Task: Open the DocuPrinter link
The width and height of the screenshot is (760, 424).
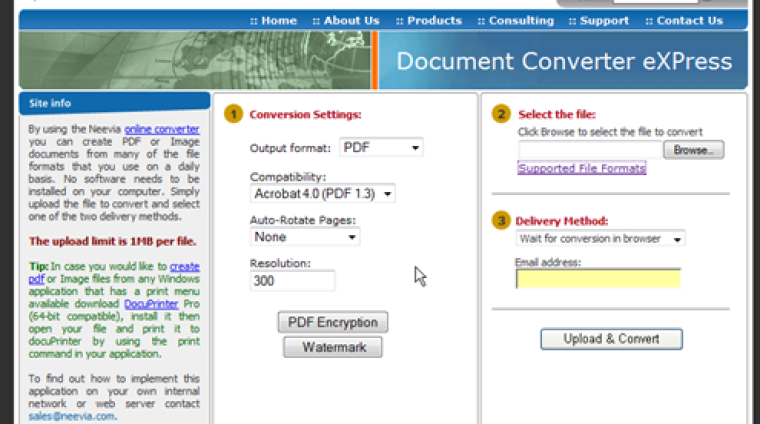Action: point(151,304)
